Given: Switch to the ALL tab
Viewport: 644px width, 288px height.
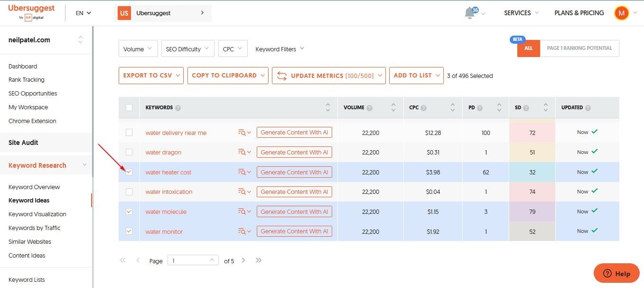Looking at the screenshot, I should coord(529,48).
